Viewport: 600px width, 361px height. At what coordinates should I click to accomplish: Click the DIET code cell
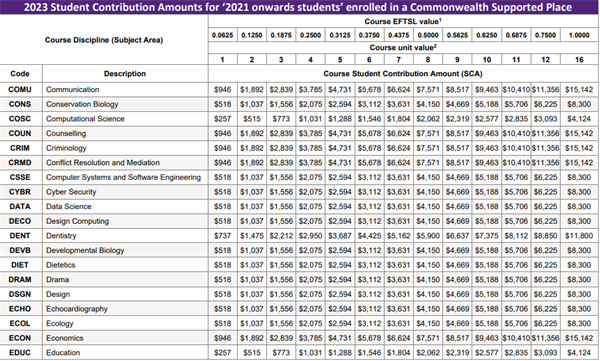(20, 265)
